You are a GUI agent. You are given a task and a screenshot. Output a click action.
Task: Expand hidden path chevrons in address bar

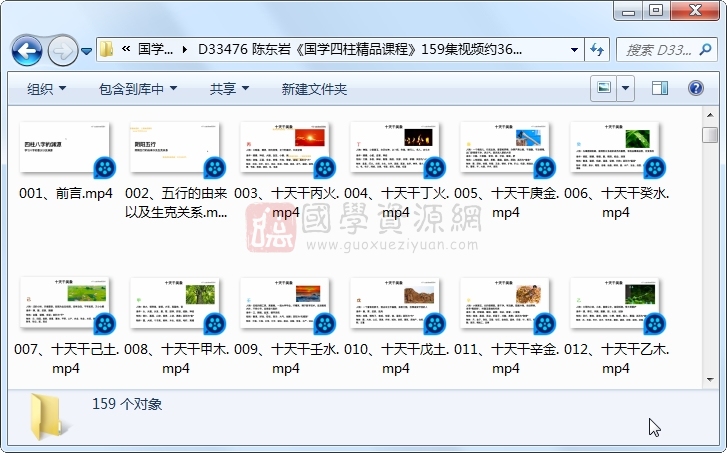[x=126, y=49]
